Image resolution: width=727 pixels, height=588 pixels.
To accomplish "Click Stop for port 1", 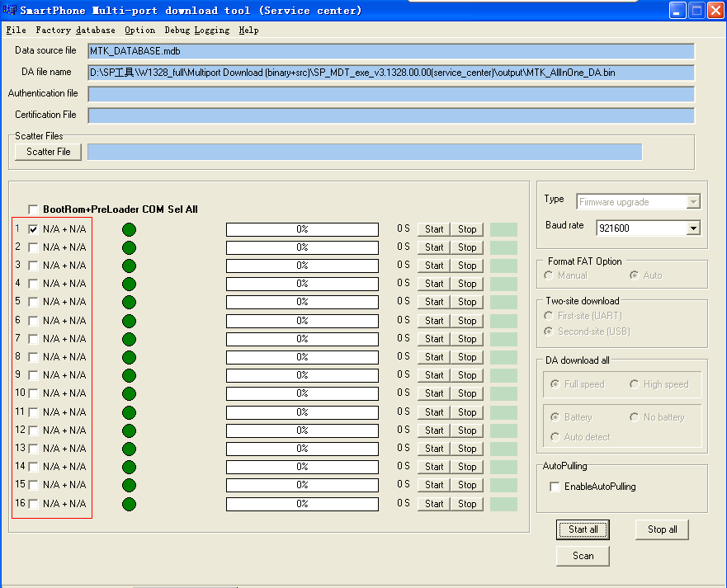I will pyautogui.click(x=467, y=229).
